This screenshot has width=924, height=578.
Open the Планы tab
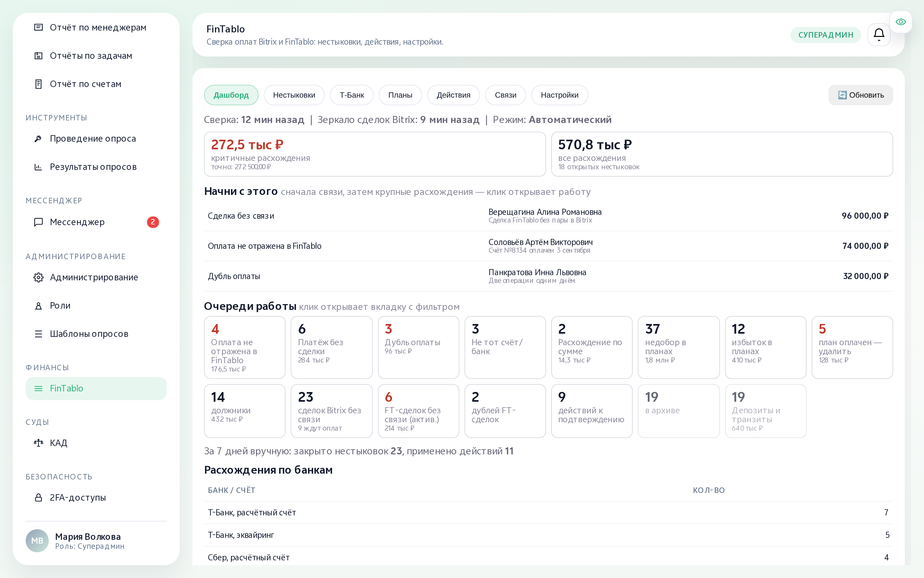[x=400, y=95]
